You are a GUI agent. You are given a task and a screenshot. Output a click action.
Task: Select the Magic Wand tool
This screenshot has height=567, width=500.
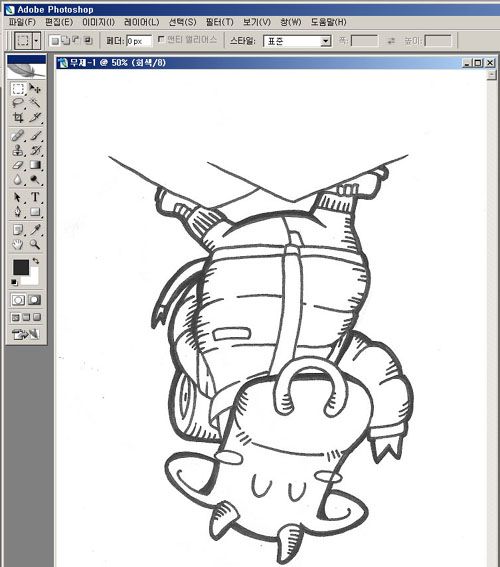[35, 103]
